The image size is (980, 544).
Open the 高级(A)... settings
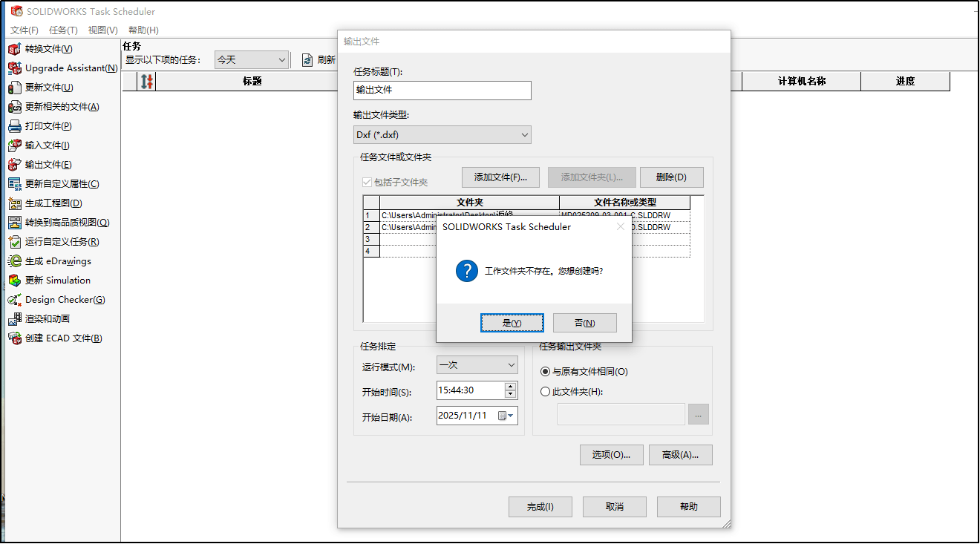pos(681,455)
